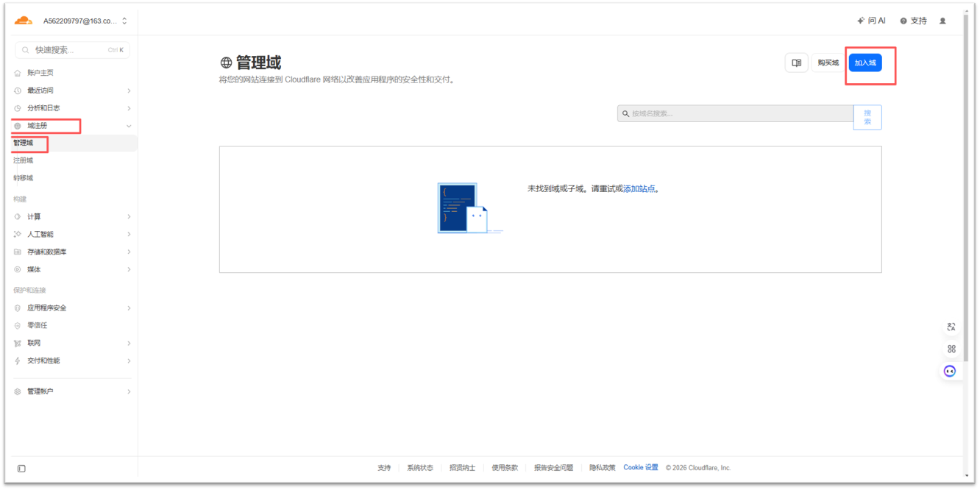Click the Cloudflare logo icon
Screen dimensions: 980x490
pyautogui.click(x=23, y=21)
